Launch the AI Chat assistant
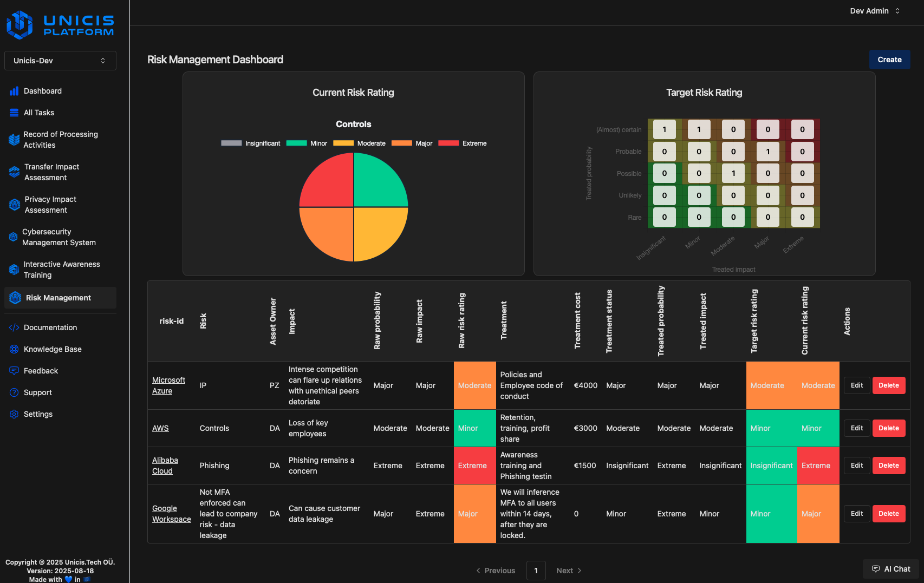 point(890,569)
